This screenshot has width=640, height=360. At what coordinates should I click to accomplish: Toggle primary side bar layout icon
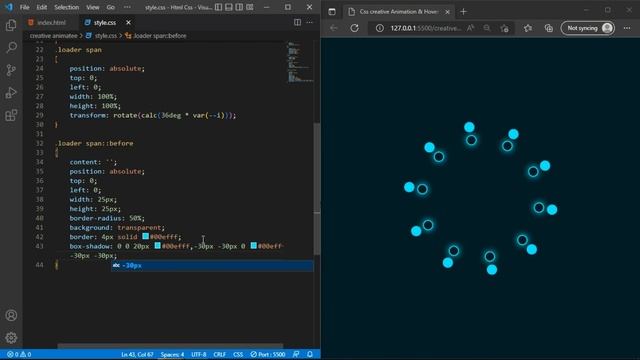click(x=219, y=7)
